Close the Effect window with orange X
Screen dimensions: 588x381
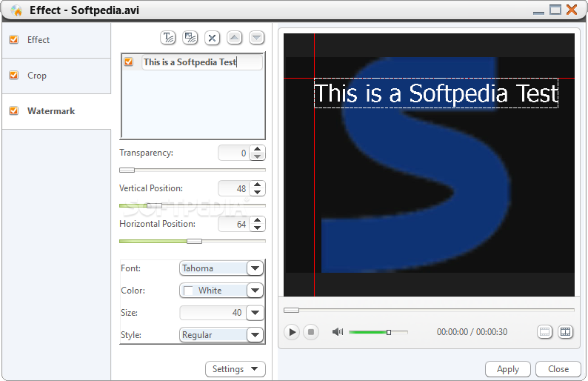(572, 10)
